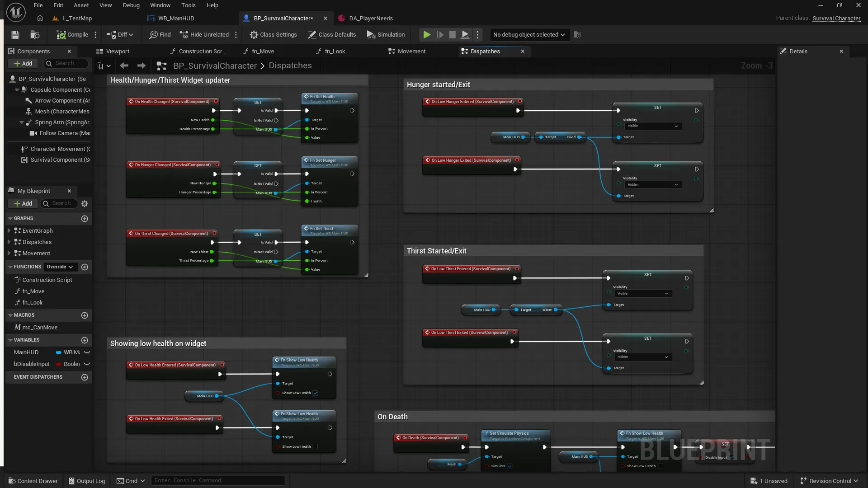
Task: Toggle Disable Input checkbox on SET node
Action: point(731,458)
